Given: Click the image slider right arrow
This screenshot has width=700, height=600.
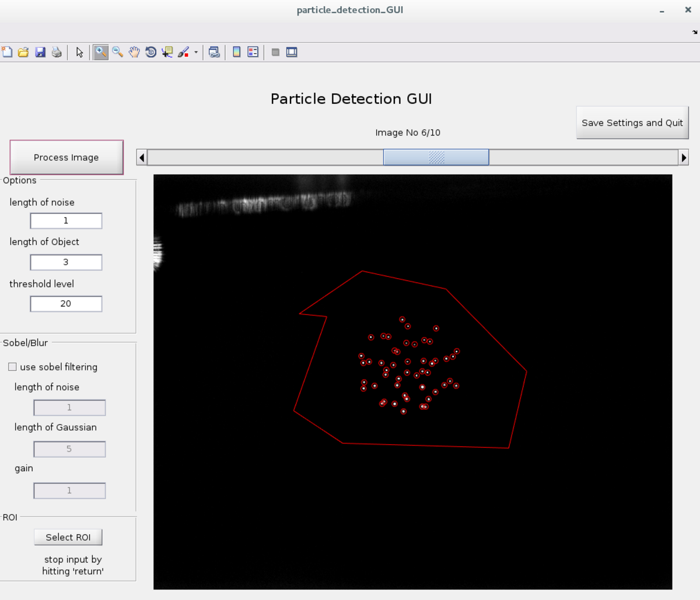Looking at the screenshot, I should (x=684, y=157).
